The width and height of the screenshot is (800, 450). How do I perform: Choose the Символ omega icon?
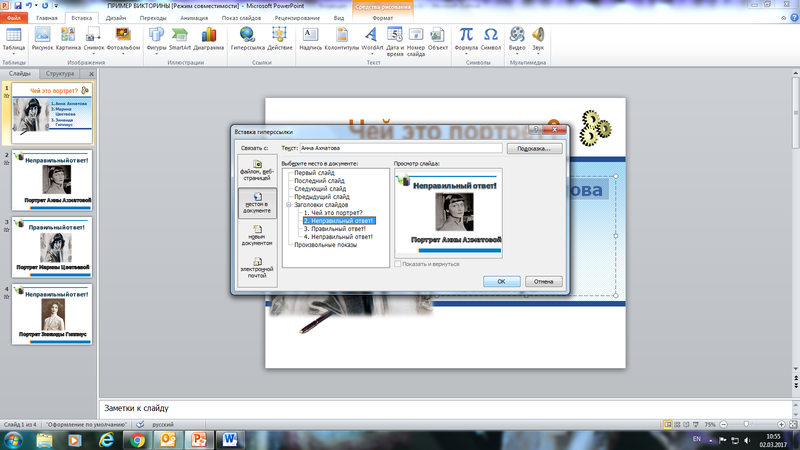coord(490,39)
